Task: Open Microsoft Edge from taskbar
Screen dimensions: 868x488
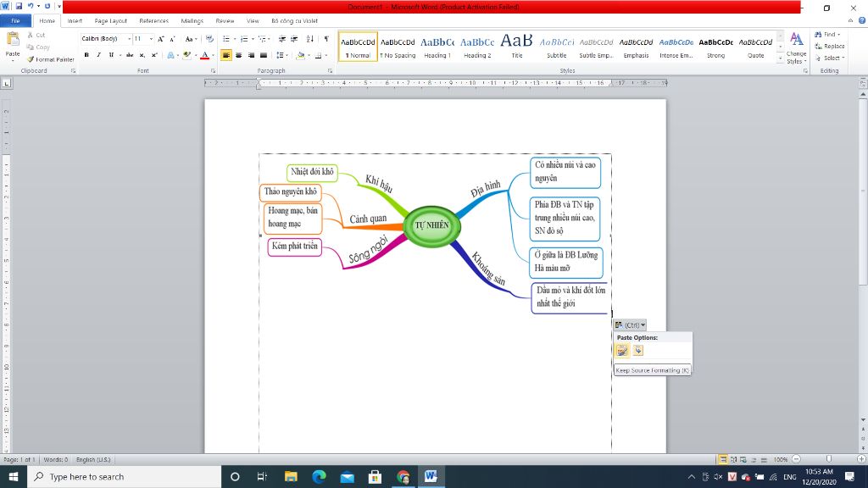Action: click(319, 476)
